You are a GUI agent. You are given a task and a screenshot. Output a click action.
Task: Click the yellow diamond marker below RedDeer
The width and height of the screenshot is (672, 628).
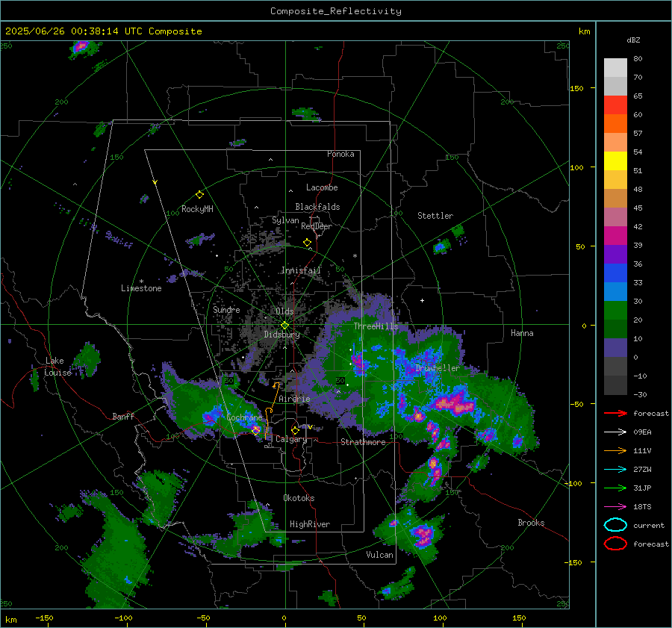(307, 243)
